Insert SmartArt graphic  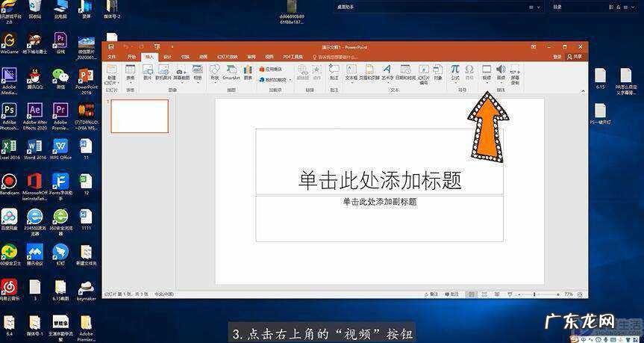click(231, 72)
